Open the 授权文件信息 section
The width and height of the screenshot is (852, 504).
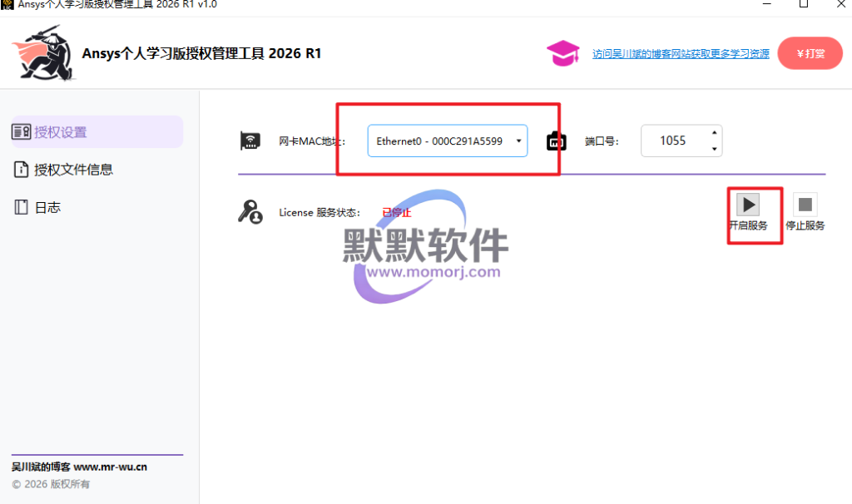(73, 170)
